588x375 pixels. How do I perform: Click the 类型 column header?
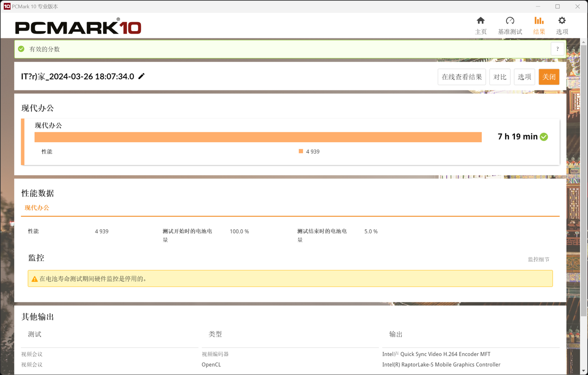(x=215, y=334)
